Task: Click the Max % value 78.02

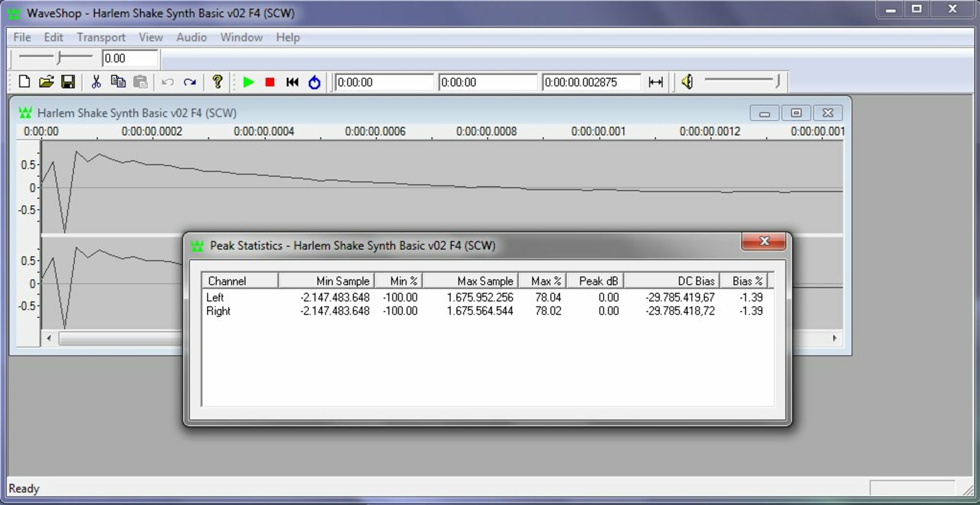Action: click(x=547, y=311)
